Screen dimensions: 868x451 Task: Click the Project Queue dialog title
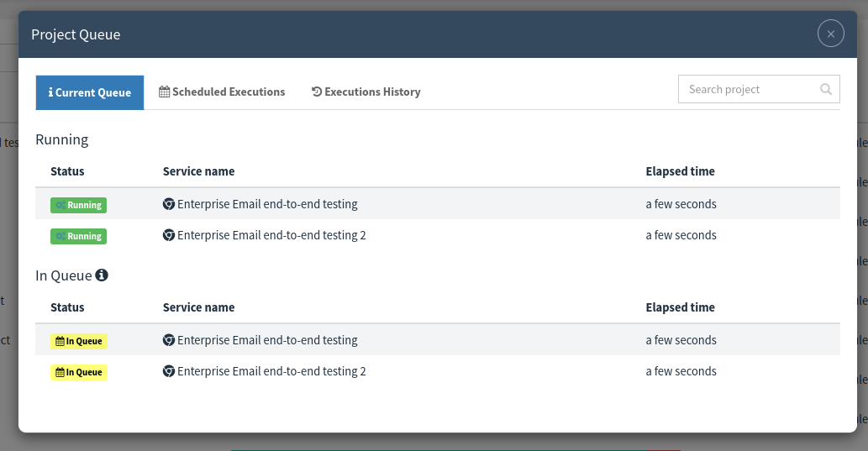tap(76, 34)
